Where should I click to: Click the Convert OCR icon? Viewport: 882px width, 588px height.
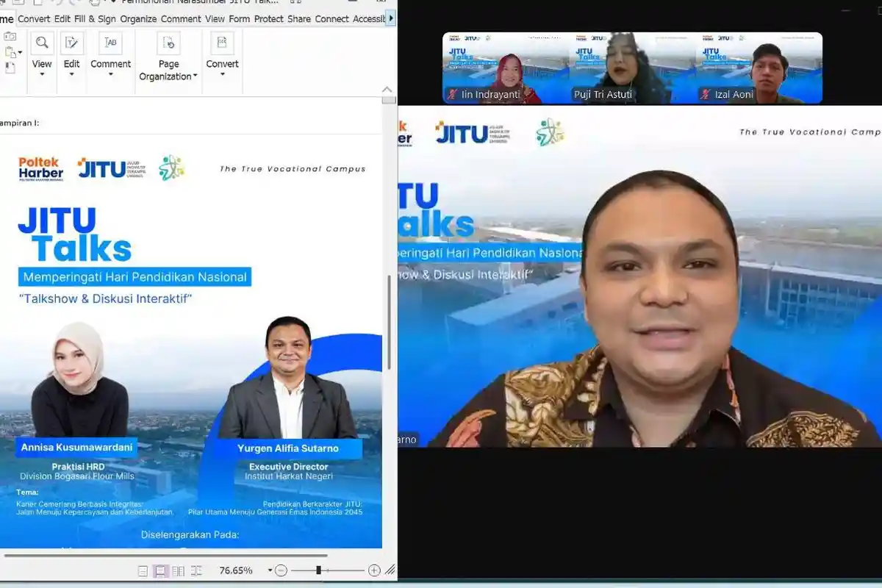222,43
